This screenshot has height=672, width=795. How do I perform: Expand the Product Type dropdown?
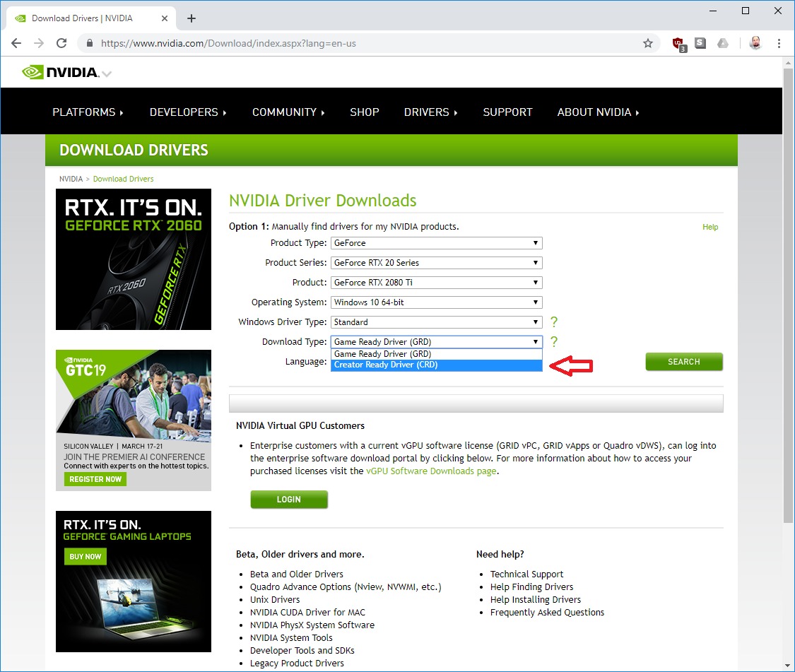(x=436, y=243)
